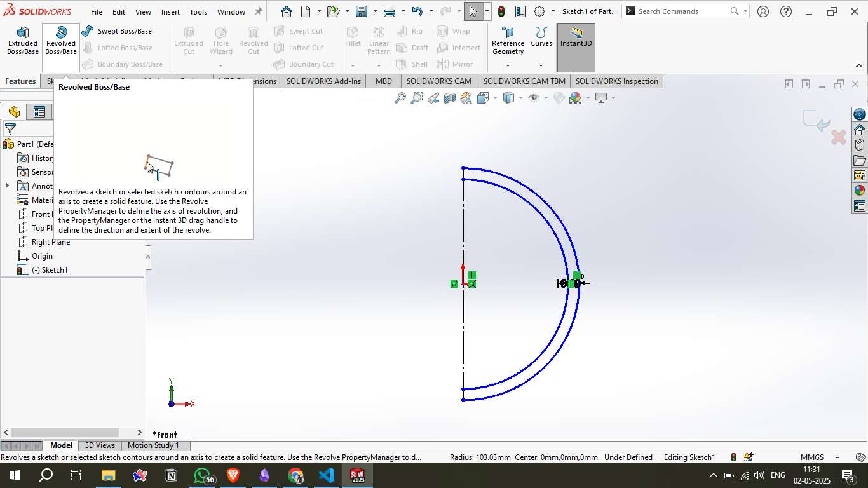Open the user Login icon
The width and height of the screenshot is (868, 488).
point(763,11)
